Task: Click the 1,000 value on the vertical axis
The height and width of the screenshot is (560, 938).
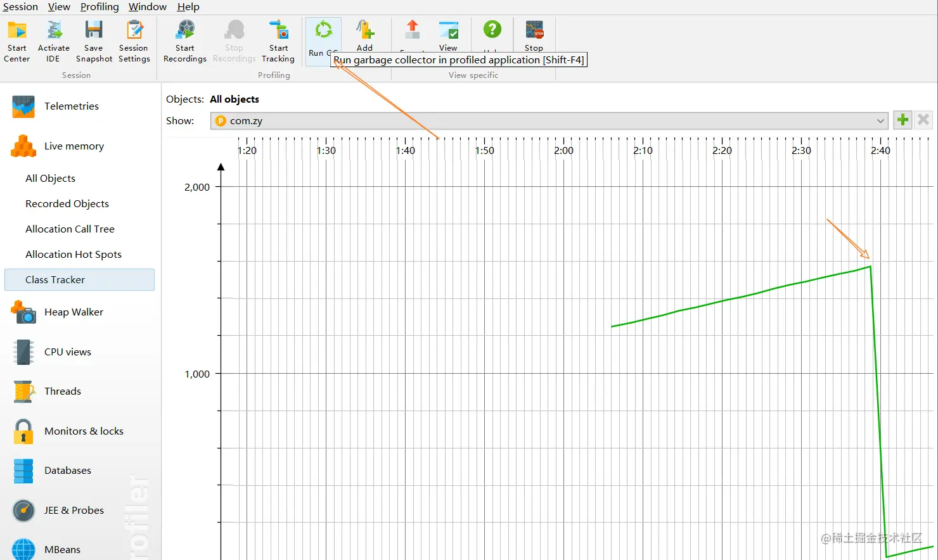Action: 197,374
